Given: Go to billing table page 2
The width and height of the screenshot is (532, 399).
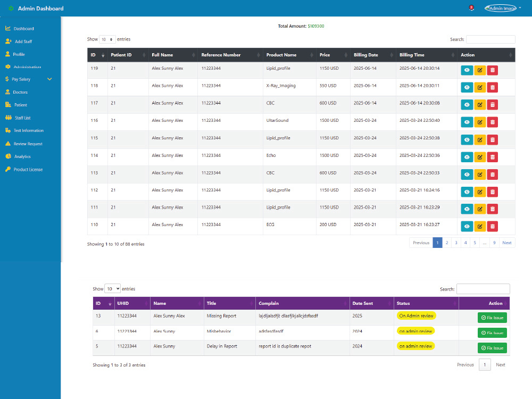Looking at the screenshot, I should (x=447, y=243).
